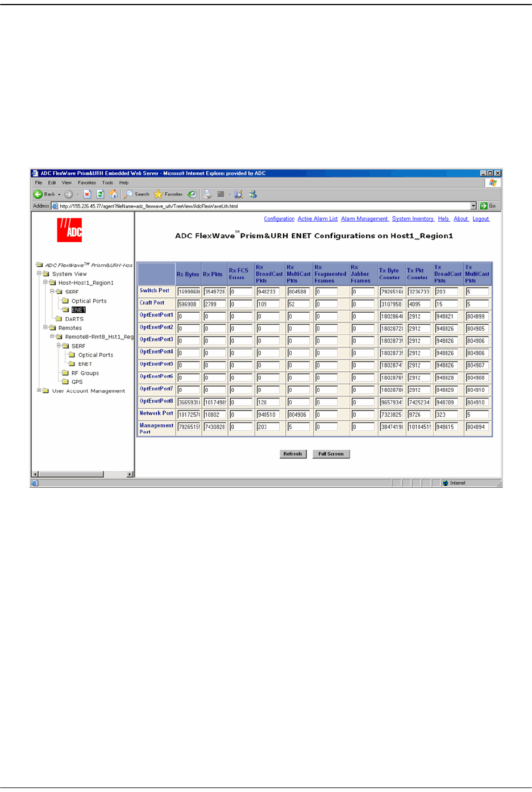The image size is (532, 792).
Task: Collapse the SERF node under Host1_Region1
Action: [52, 291]
